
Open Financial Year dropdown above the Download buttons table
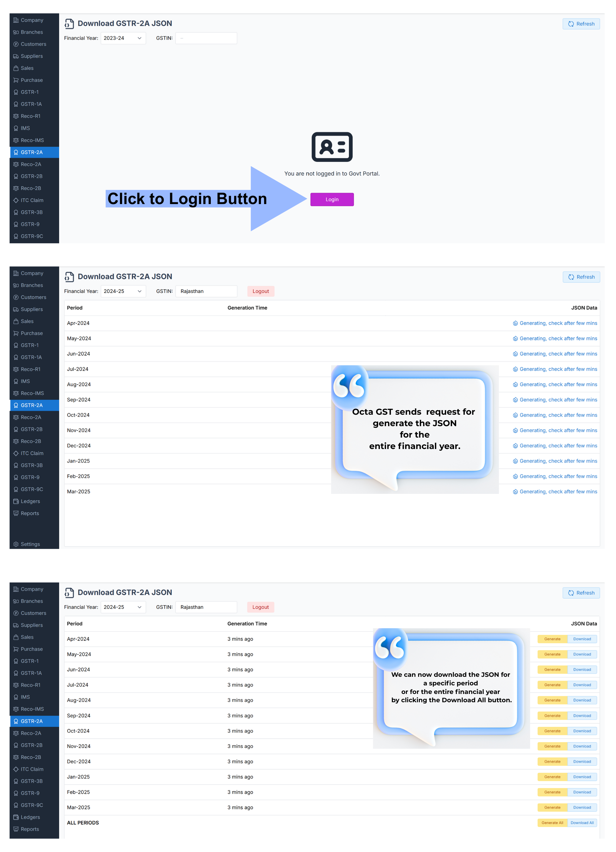coord(123,607)
